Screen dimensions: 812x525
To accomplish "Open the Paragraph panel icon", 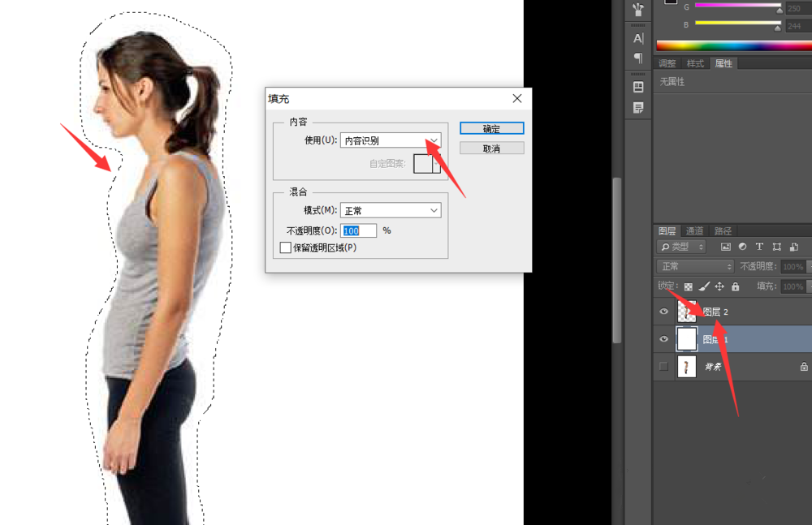I will (x=638, y=58).
